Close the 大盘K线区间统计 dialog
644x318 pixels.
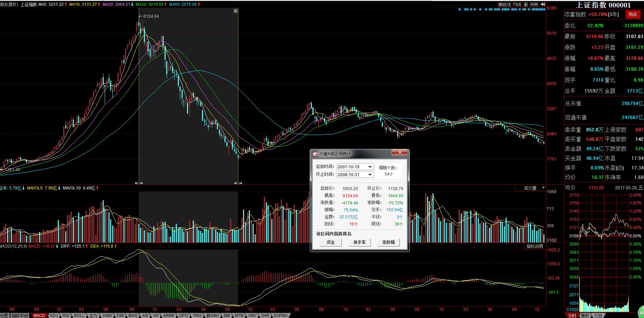click(400, 152)
